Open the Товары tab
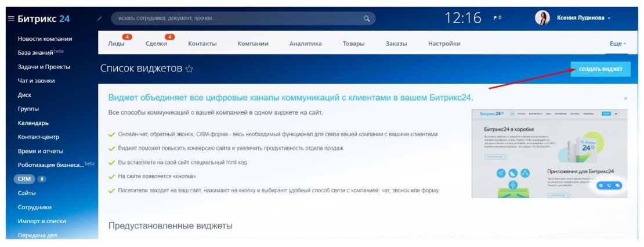 [x=354, y=44]
